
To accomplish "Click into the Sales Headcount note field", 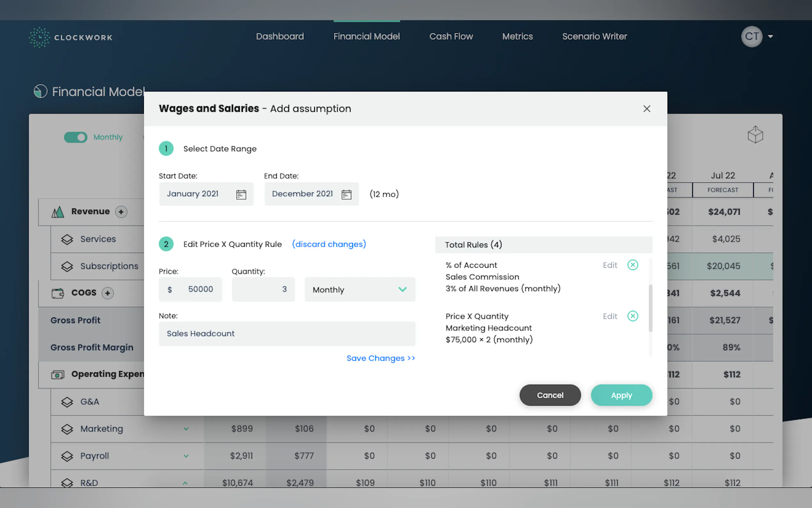I will click(x=287, y=334).
